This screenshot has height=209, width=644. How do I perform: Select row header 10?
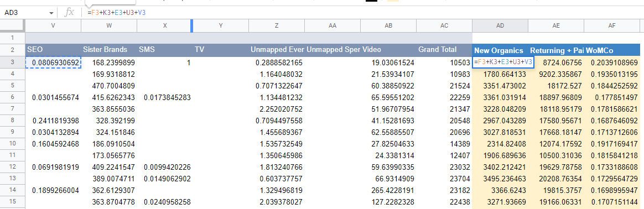point(12,144)
